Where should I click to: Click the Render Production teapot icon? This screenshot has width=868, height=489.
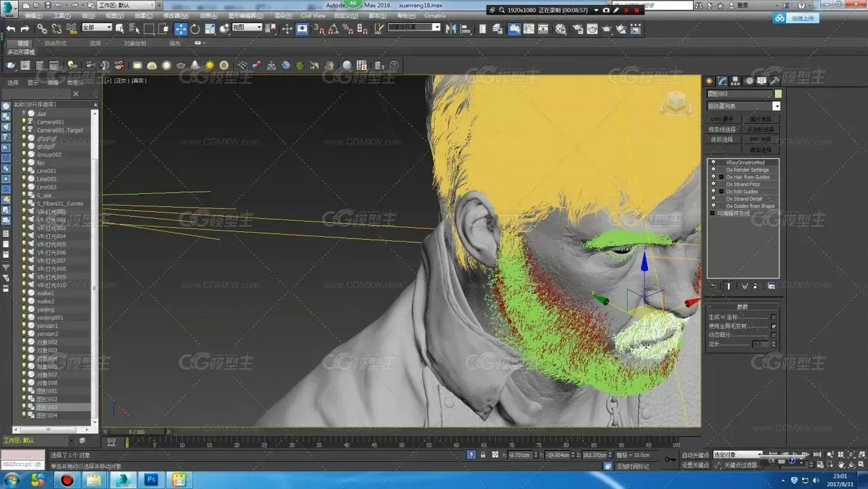[x=607, y=28]
